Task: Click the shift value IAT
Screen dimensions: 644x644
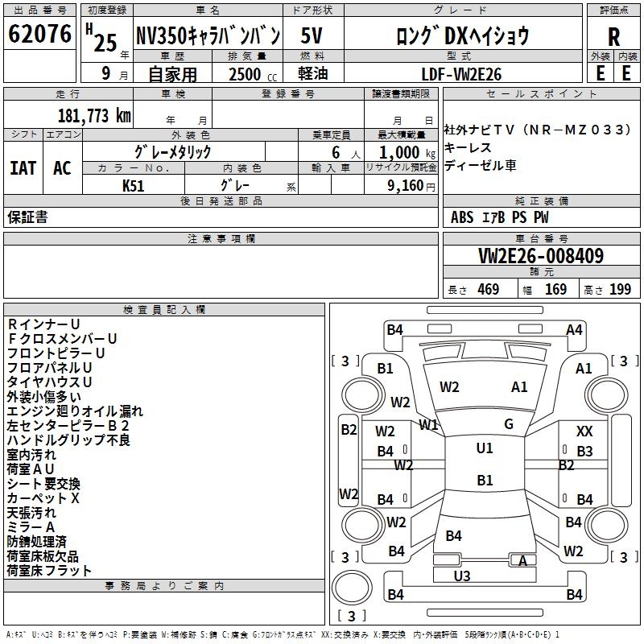Action: pos(23,168)
